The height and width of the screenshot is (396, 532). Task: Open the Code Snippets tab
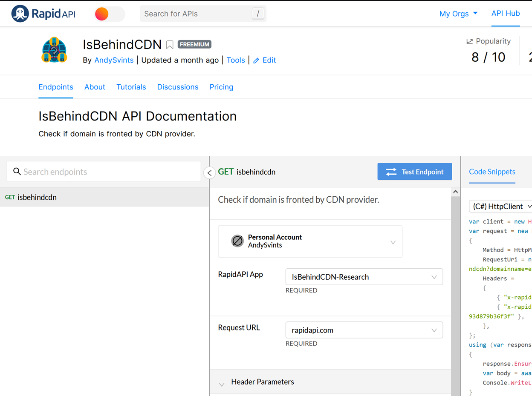(492, 172)
